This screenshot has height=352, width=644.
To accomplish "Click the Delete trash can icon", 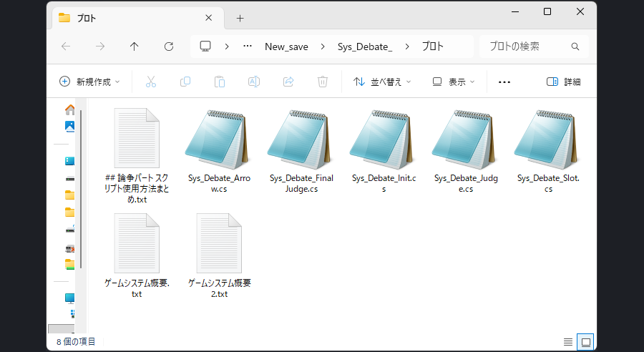I will click(x=323, y=82).
